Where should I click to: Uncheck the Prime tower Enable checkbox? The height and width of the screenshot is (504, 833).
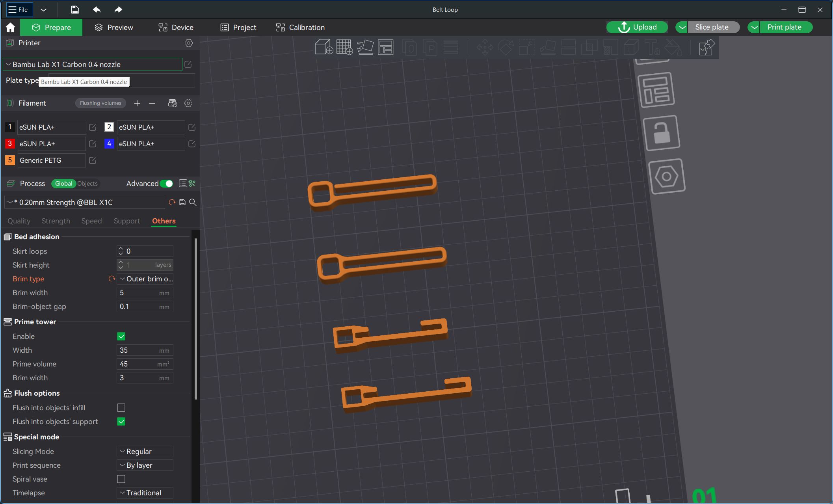tap(121, 337)
